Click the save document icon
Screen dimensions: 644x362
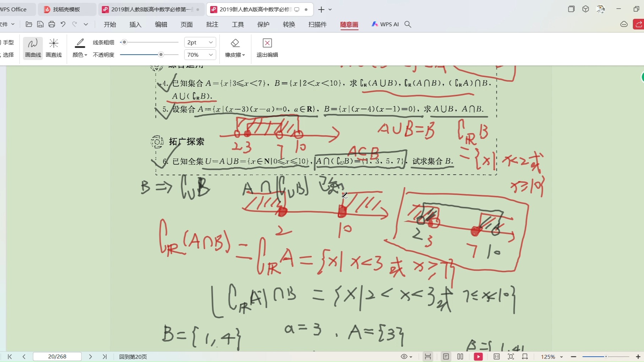pyautogui.click(x=40, y=24)
